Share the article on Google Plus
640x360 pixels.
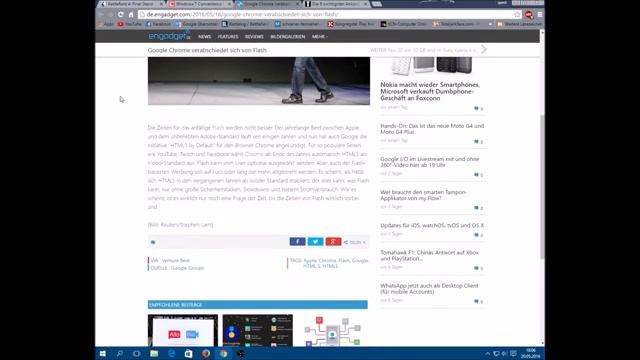coord(333,242)
